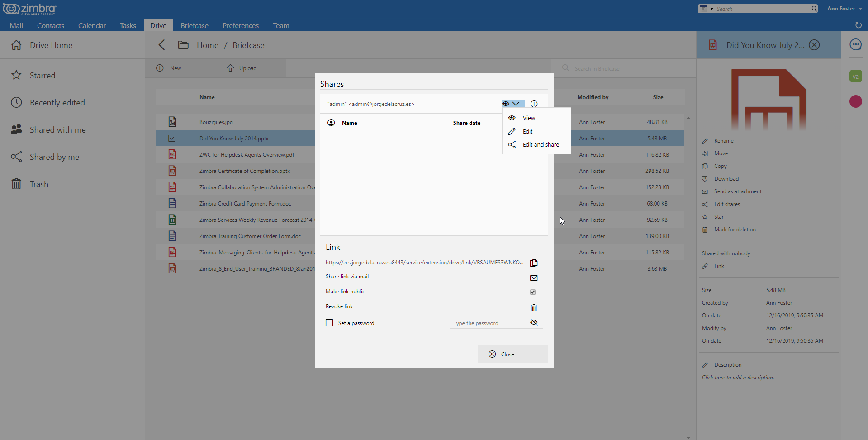
Task: Open Recently edited files
Action: (72, 103)
